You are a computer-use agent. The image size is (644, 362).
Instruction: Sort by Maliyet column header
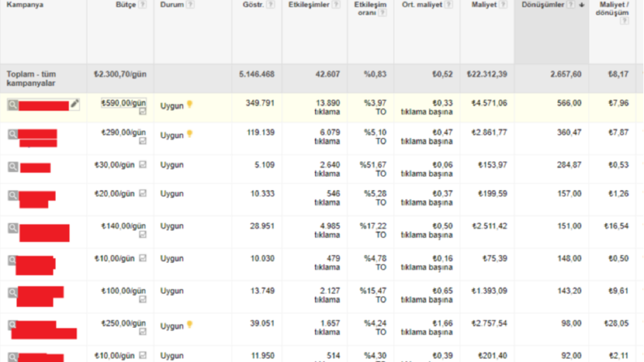pyautogui.click(x=484, y=5)
